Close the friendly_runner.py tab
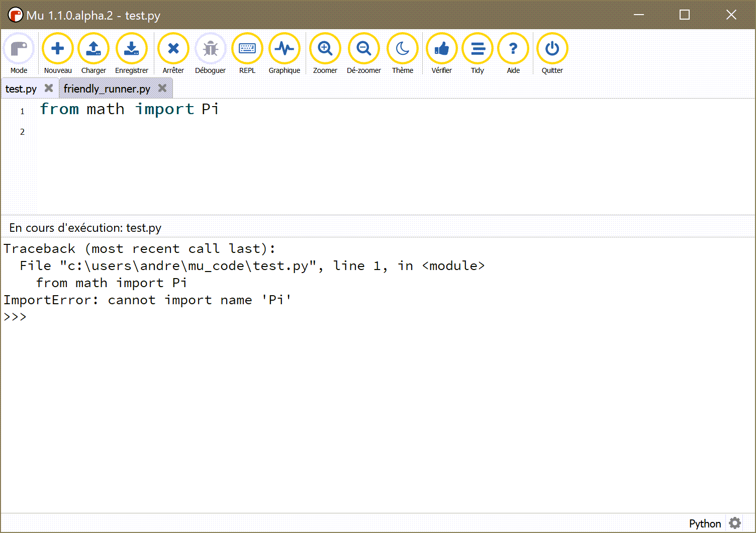Viewport: 756px width, 533px height. pyautogui.click(x=162, y=88)
